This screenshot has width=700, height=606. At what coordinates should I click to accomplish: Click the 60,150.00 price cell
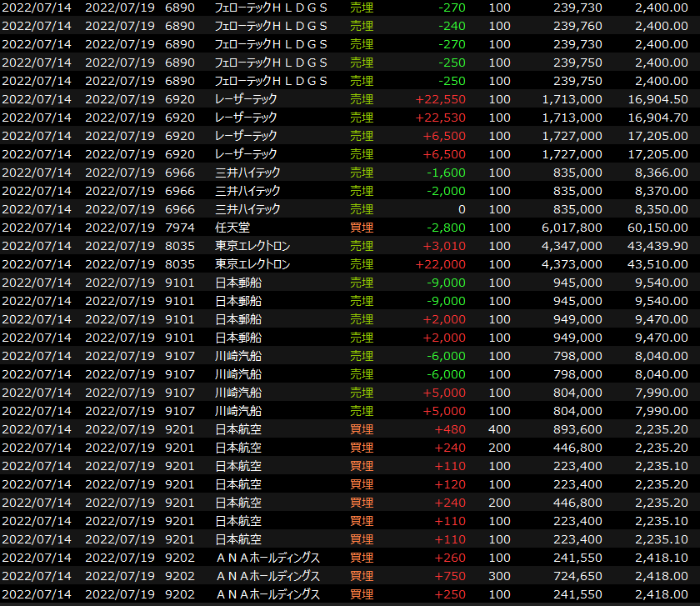point(660,228)
